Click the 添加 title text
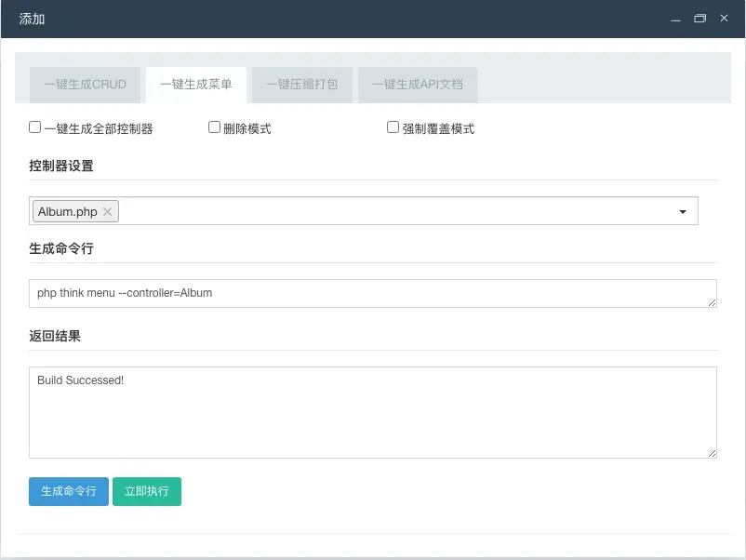 click(32, 19)
